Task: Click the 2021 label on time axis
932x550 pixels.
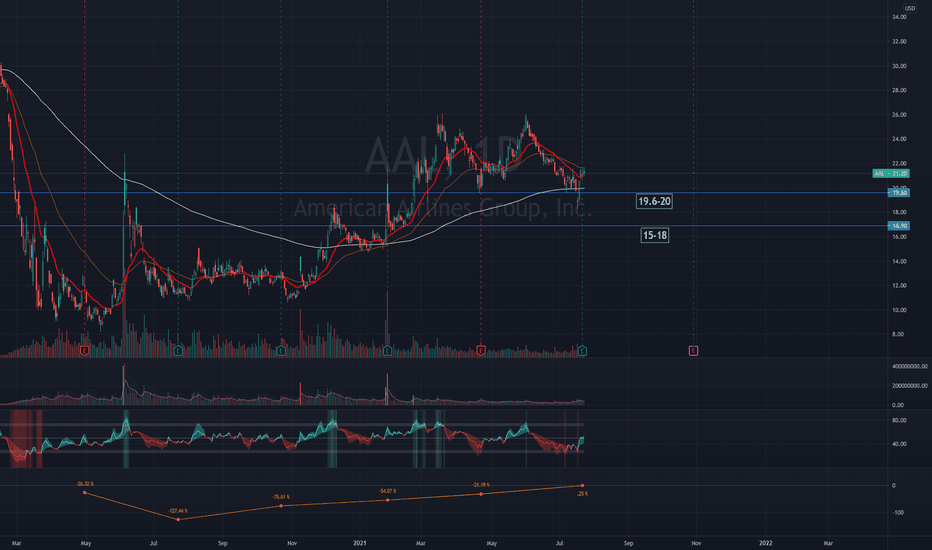Action: (360, 543)
